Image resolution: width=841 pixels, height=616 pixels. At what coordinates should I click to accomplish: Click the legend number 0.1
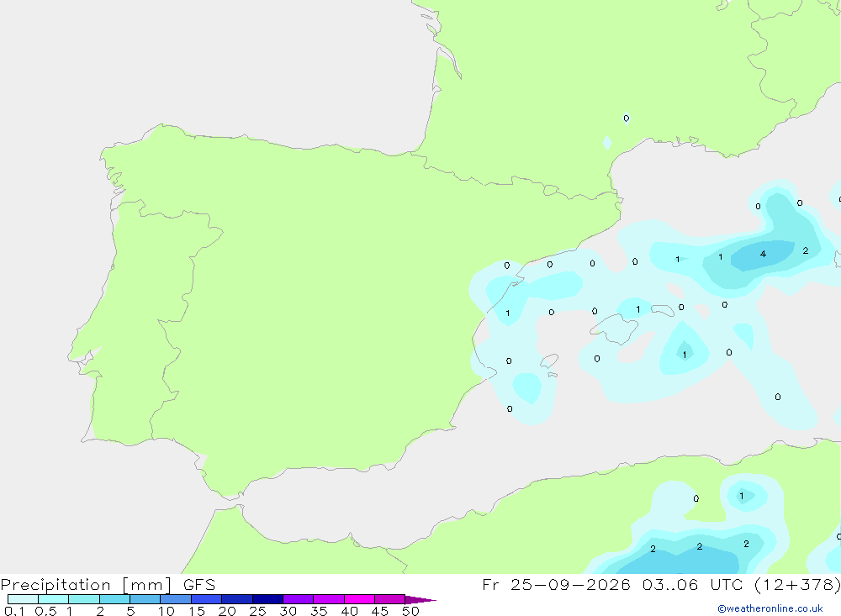tap(14, 611)
